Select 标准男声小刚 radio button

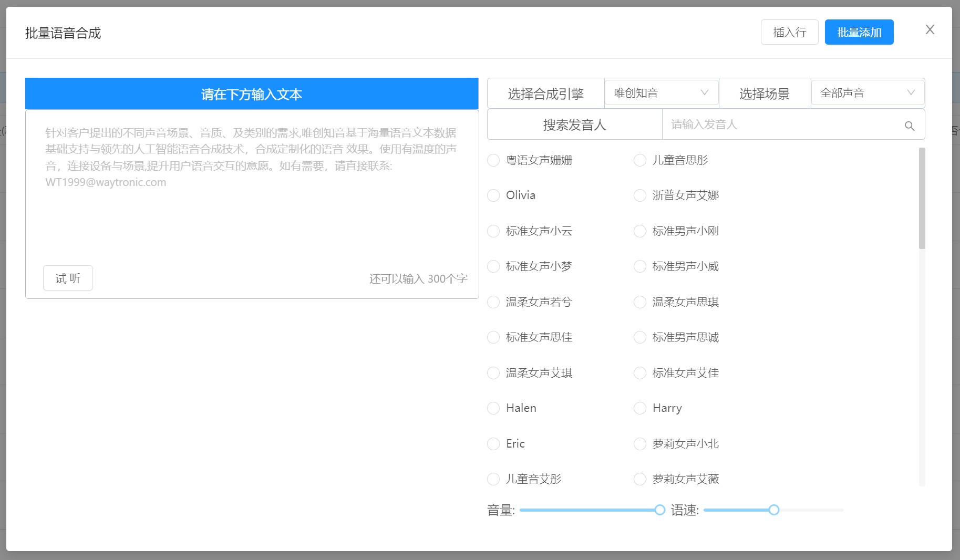[x=639, y=231]
